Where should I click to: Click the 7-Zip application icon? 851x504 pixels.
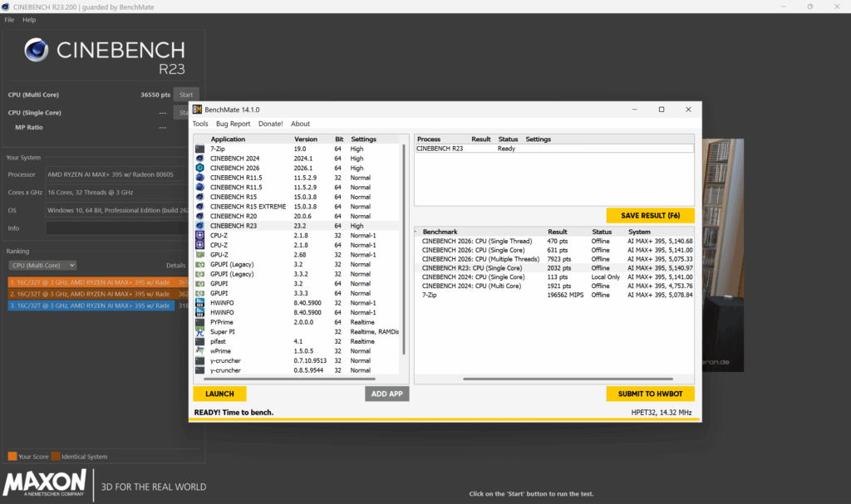click(x=199, y=149)
